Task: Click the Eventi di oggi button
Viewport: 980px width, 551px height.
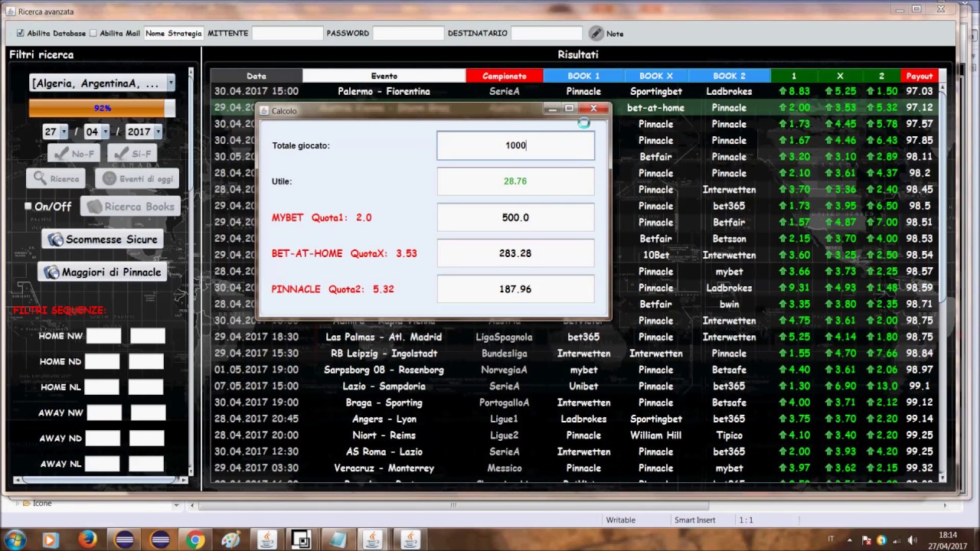Action: click(137, 178)
